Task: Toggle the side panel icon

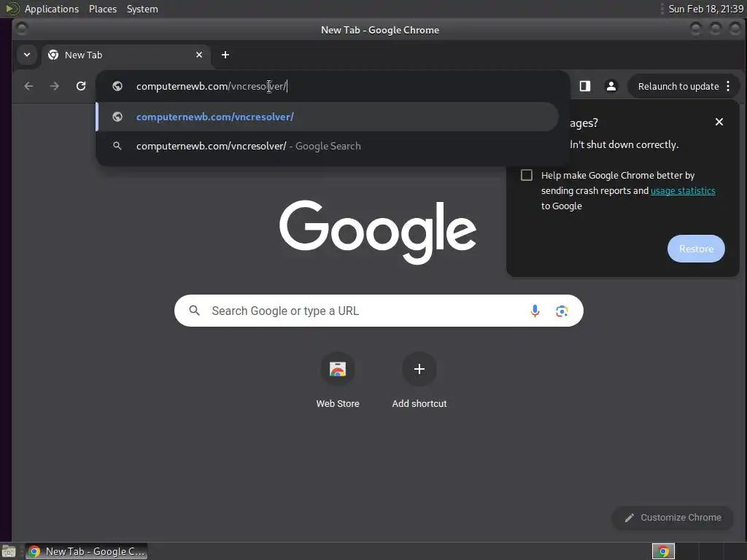Action: coord(585,86)
